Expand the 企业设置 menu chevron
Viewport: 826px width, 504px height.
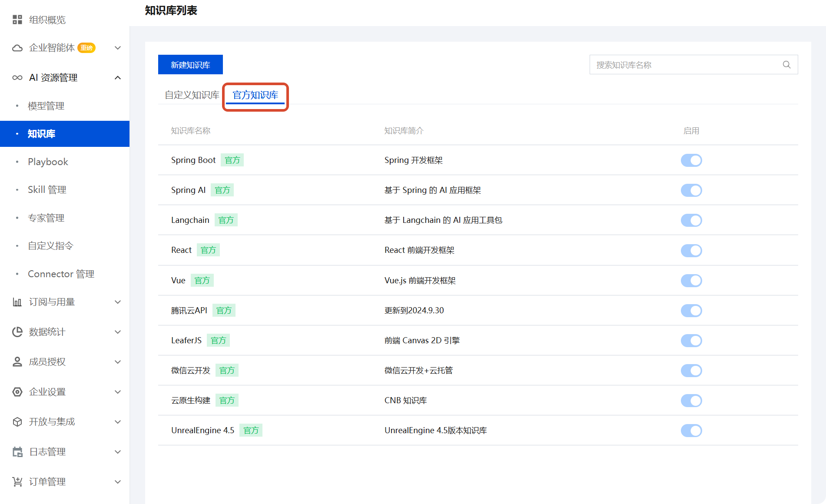118,392
